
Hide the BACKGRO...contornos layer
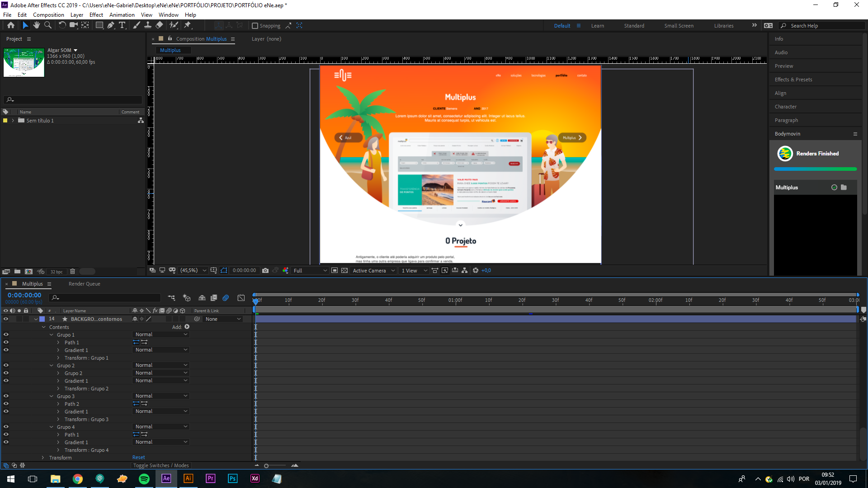(x=6, y=319)
